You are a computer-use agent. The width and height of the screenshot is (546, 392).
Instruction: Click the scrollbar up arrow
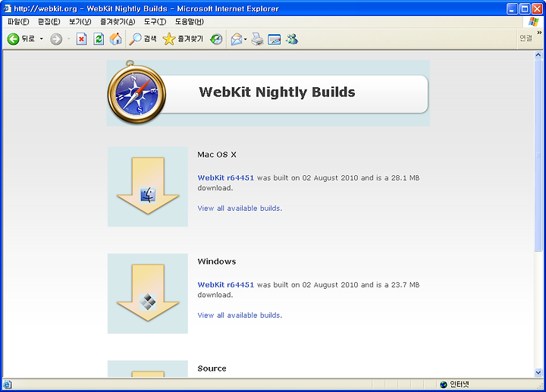538,55
